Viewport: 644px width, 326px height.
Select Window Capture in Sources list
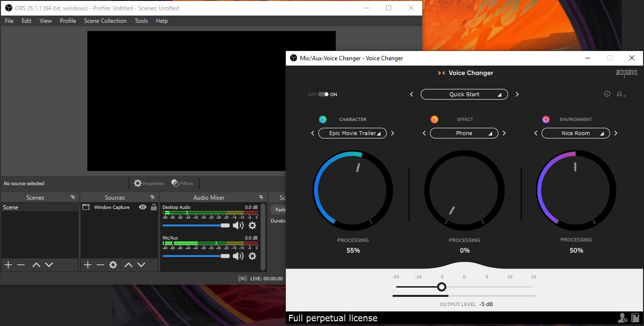tap(119, 207)
